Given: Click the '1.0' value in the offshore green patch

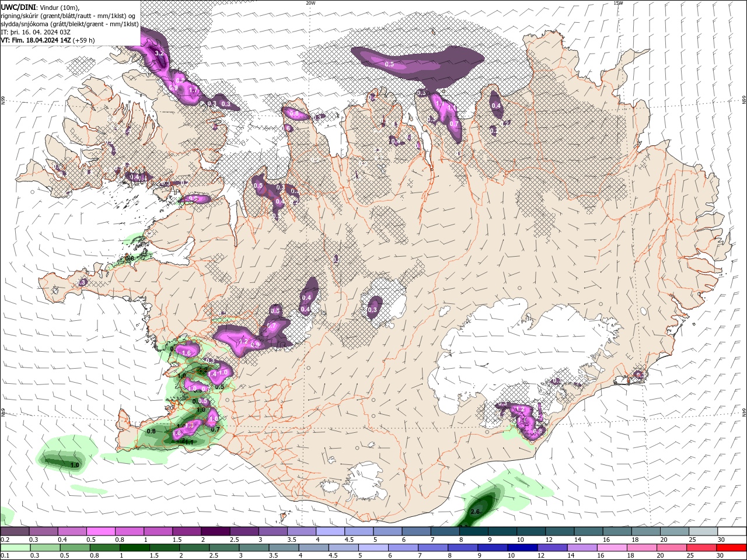Looking at the screenshot, I should [x=75, y=465].
